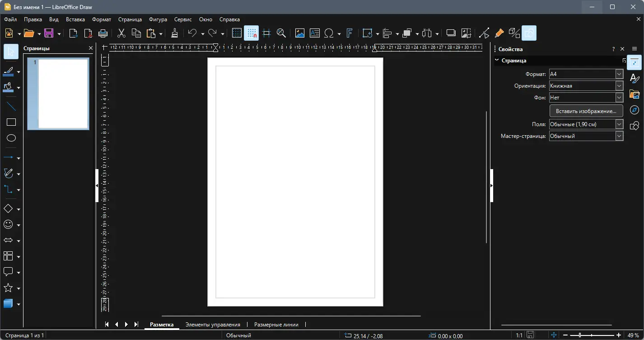Click the Cut scissors icon
Viewport: 644px width, 340px height.
[121, 33]
